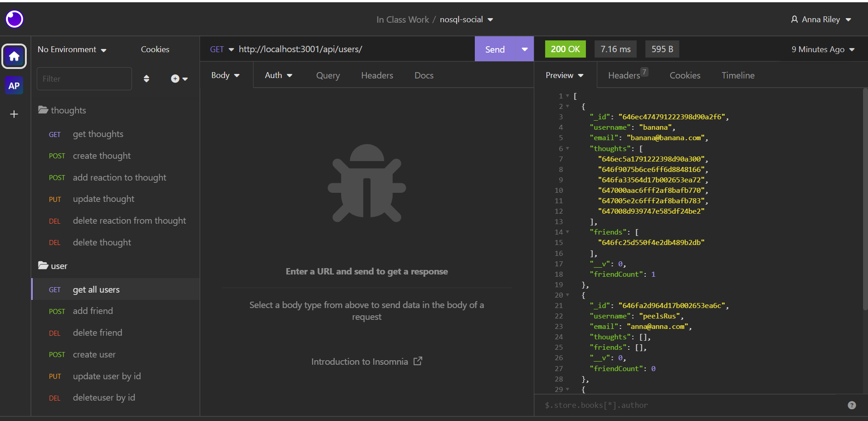Open the Insomnia home dashboard icon

tap(14, 56)
